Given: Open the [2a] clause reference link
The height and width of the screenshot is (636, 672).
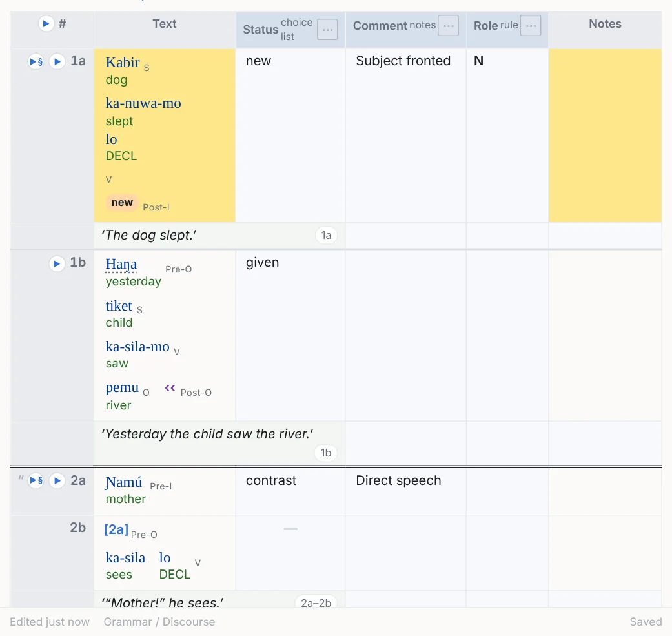Looking at the screenshot, I should pyautogui.click(x=116, y=529).
